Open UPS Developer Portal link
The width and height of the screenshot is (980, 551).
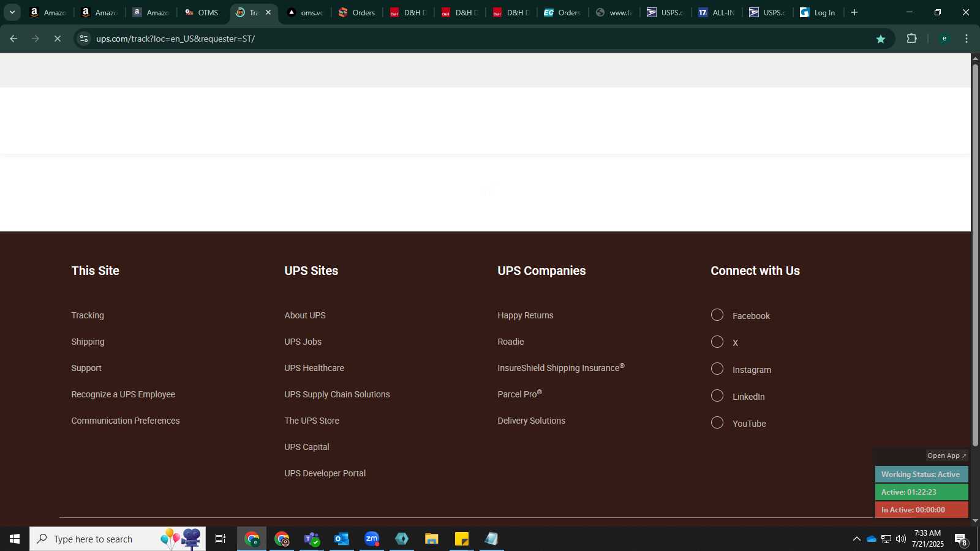click(x=325, y=473)
